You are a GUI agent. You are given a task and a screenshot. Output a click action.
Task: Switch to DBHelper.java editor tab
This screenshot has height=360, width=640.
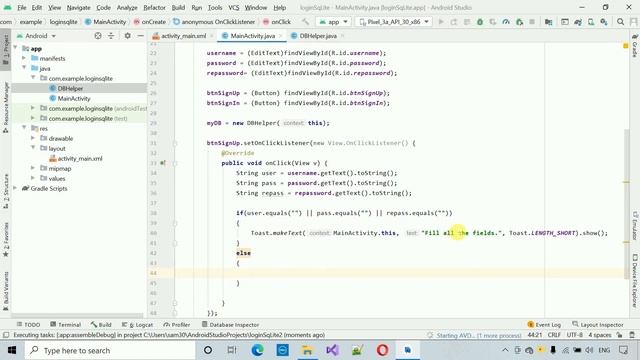(x=318, y=36)
